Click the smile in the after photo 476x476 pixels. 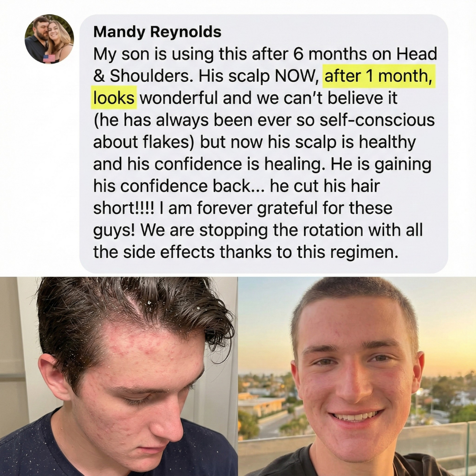tap(356, 416)
